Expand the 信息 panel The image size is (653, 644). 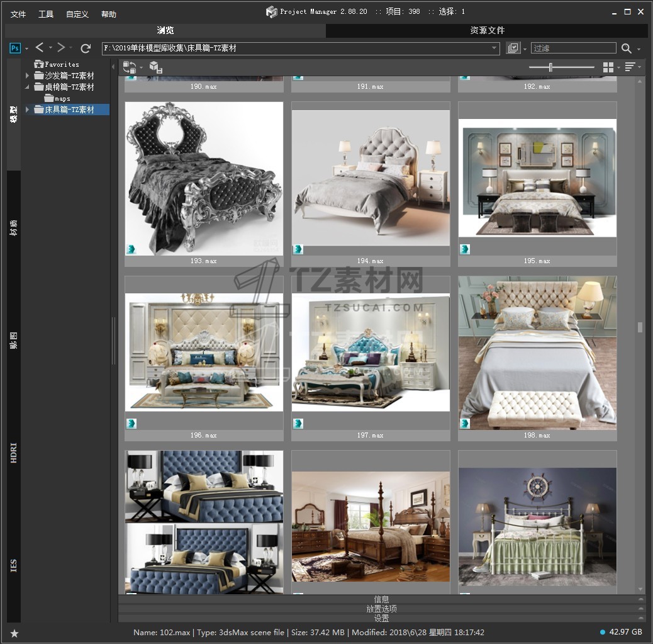pos(381,599)
